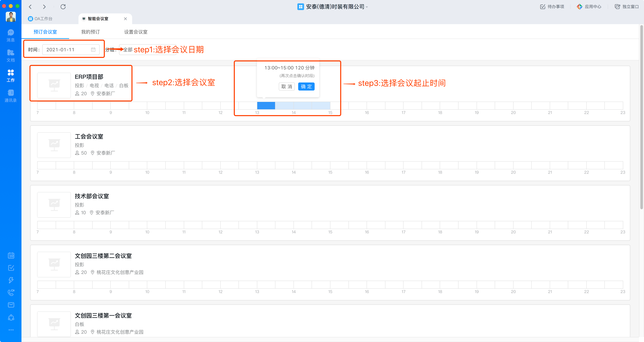Close the 智能会议室 tab
This screenshot has width=644, height=342.
click(125, 19)
